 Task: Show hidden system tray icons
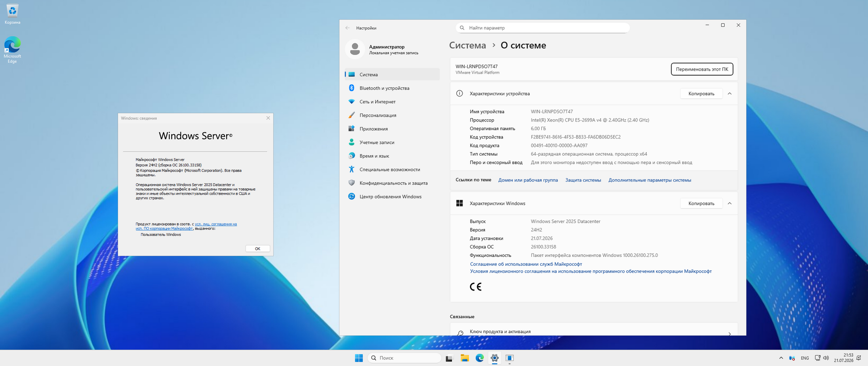pyautogui.click(x=781, y=358)
